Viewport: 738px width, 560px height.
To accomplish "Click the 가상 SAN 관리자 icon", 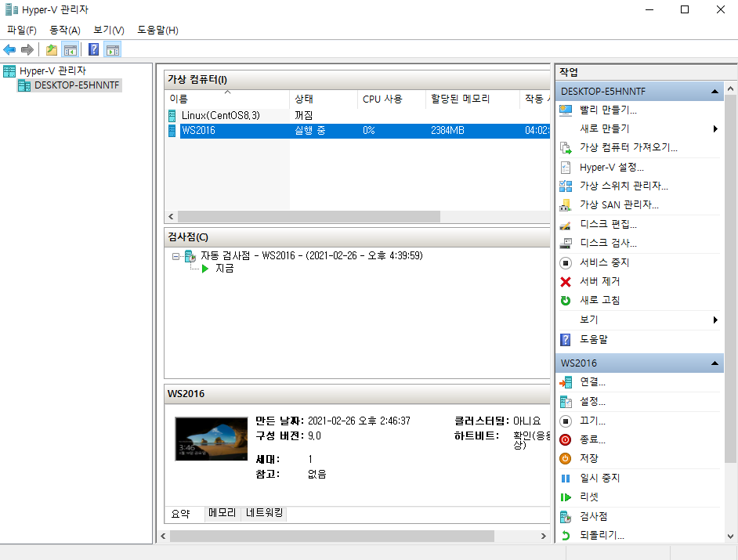I will click(x=566, y=204).
